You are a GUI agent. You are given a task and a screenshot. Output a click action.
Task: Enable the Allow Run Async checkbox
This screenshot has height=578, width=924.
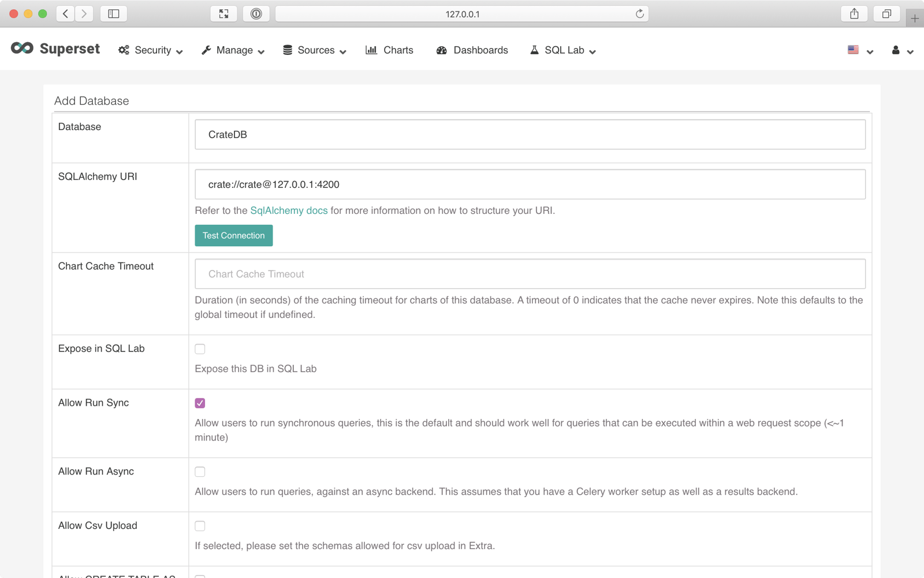(x=200, y=472)
